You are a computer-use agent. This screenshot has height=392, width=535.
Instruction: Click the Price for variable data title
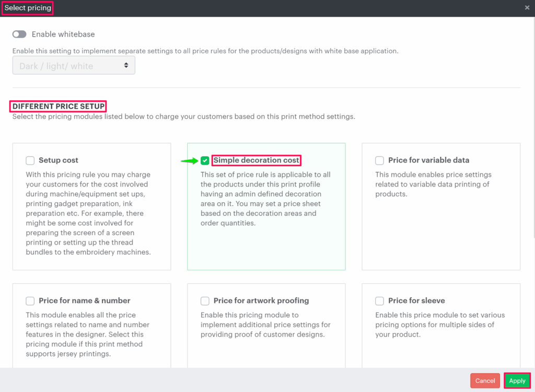click(428, 160)
